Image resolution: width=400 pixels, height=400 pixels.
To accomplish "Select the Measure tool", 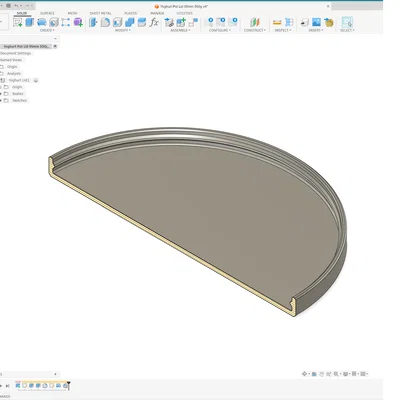I will [x=277, y=22].
